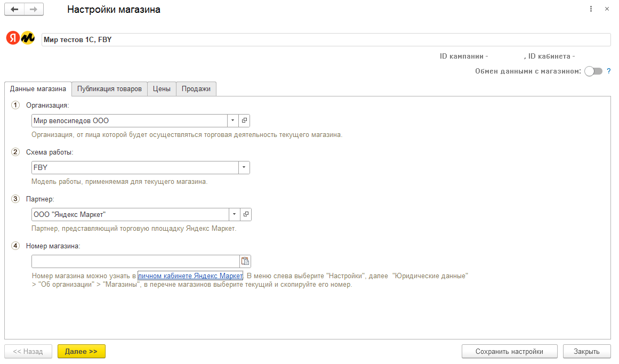619x364 pixels.
Task: Open личном кабинете Яндекс Маркет link
Action: [190, 276]
